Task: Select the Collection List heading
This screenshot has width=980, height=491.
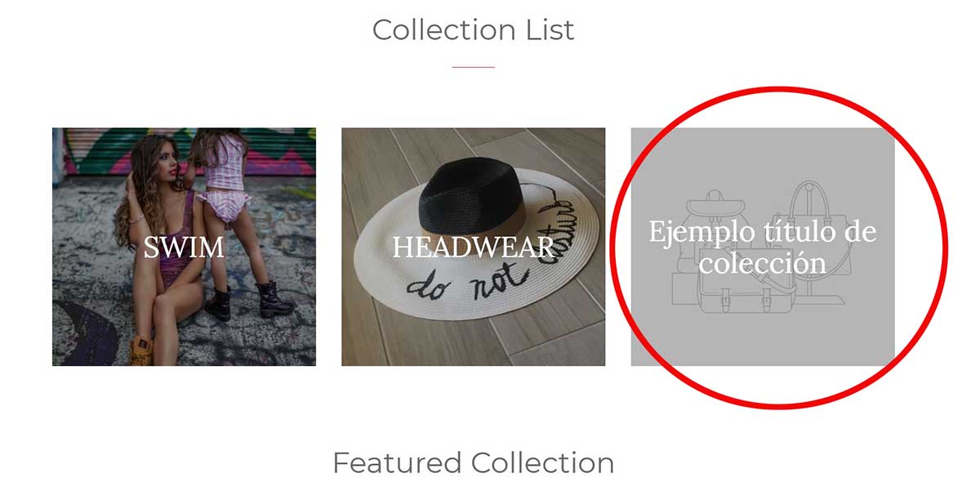Action: click(473, 30)
